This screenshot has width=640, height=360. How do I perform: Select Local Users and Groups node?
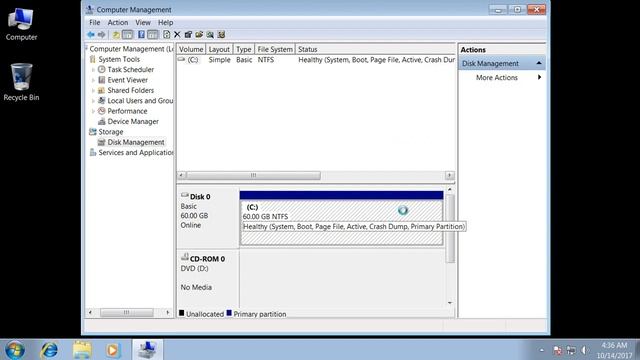pos(140,100)
